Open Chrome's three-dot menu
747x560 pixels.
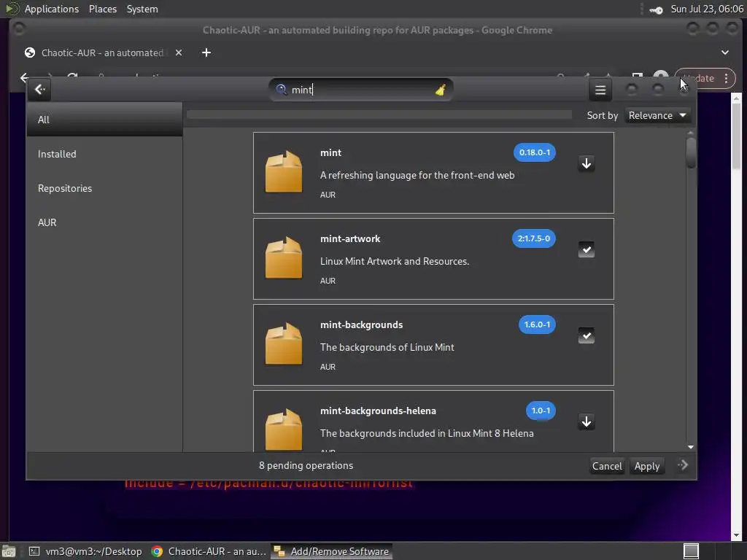[726, 79]
